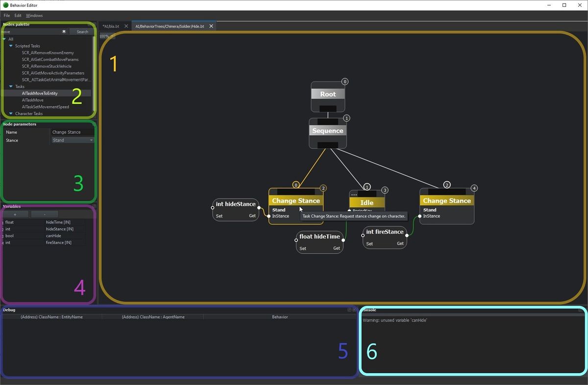Collapse the Scripted Tasks tree group

(x=11, y=46)
